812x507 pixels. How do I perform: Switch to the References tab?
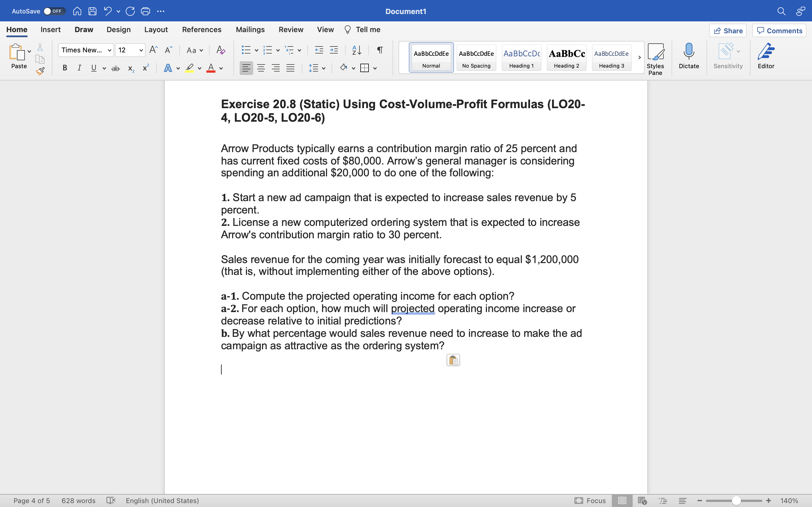202,30
